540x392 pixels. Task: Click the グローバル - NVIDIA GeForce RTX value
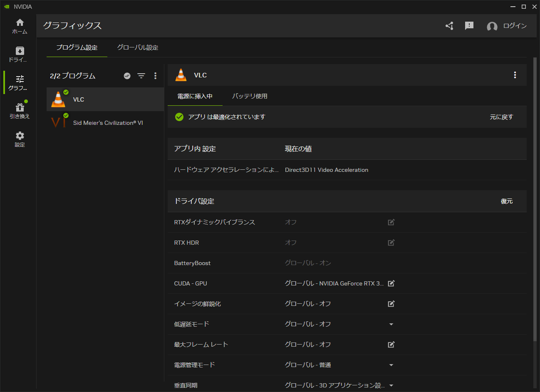pyautogui.click(x=334, y=283)
